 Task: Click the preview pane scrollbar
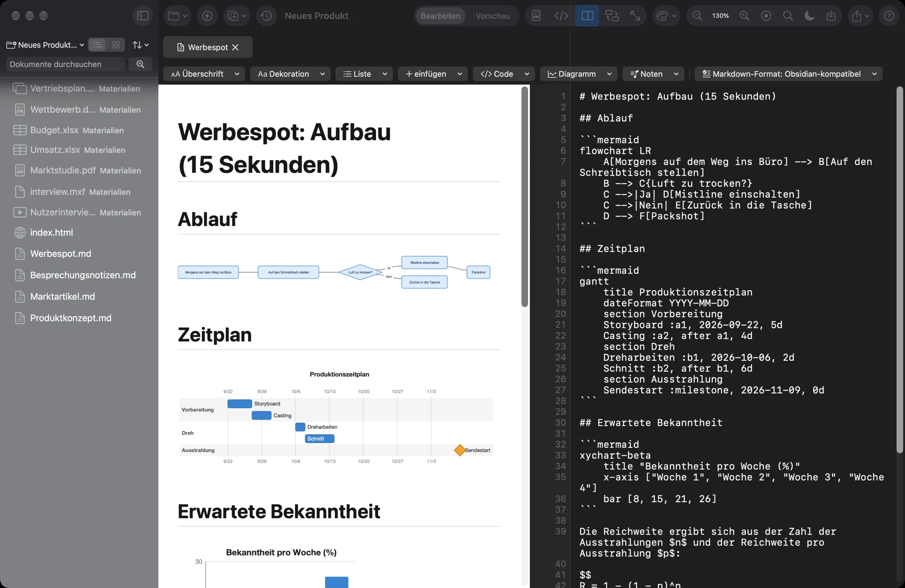pos(525,197)
